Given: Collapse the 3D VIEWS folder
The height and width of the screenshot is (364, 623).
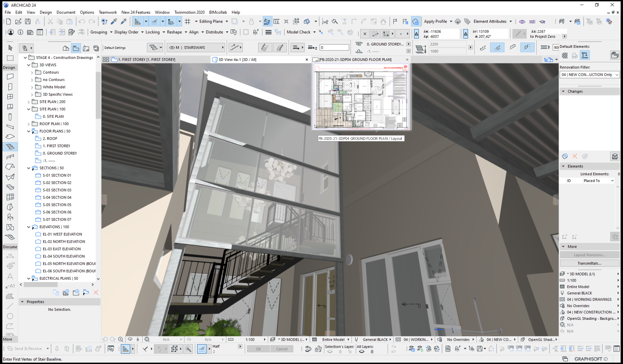Looking at the screenshot, I should pos(29,65).
